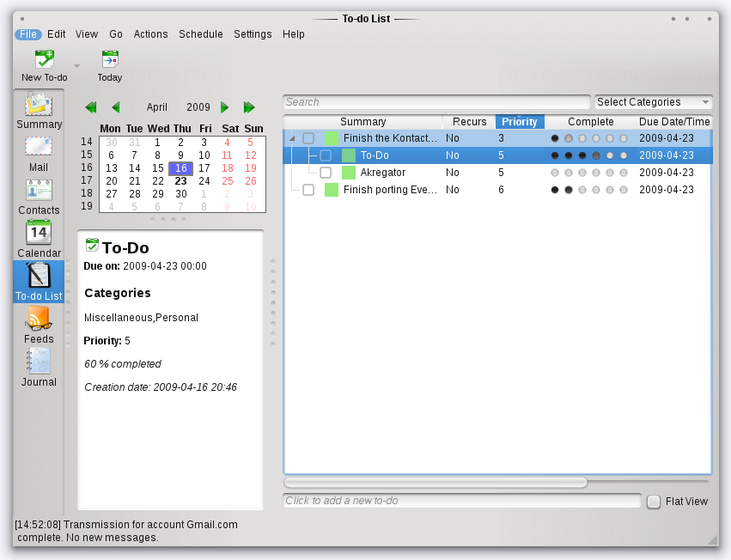Go to previous year with double-left arrow
Viewport: 731px width, 560px height.
tap(91, 107)
